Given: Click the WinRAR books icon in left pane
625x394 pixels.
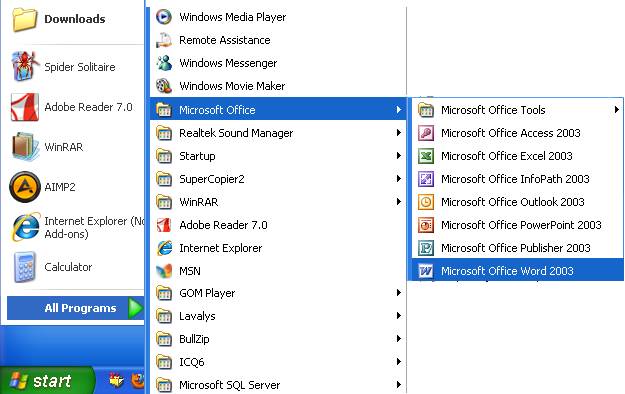Looking at the screenshot, I should coord(25,146).
